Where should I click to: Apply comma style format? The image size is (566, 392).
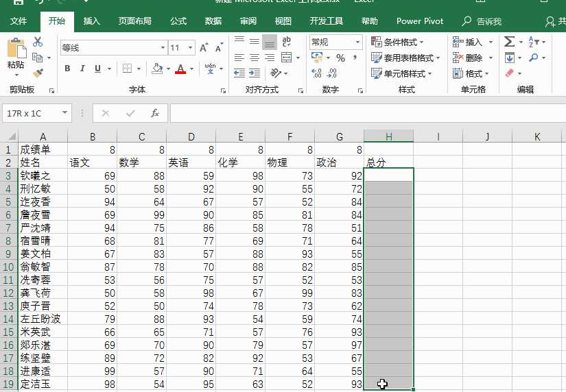tap(355, 58)
